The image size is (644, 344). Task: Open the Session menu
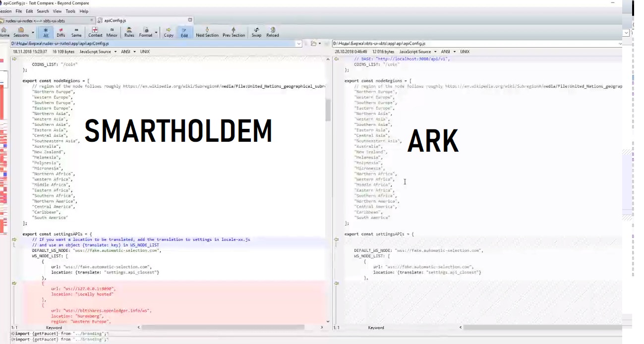(5, 11)
